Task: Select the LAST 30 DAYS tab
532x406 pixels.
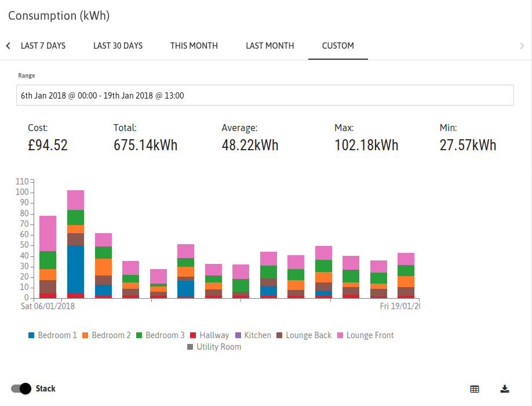Action: click(x=118, y=46)
